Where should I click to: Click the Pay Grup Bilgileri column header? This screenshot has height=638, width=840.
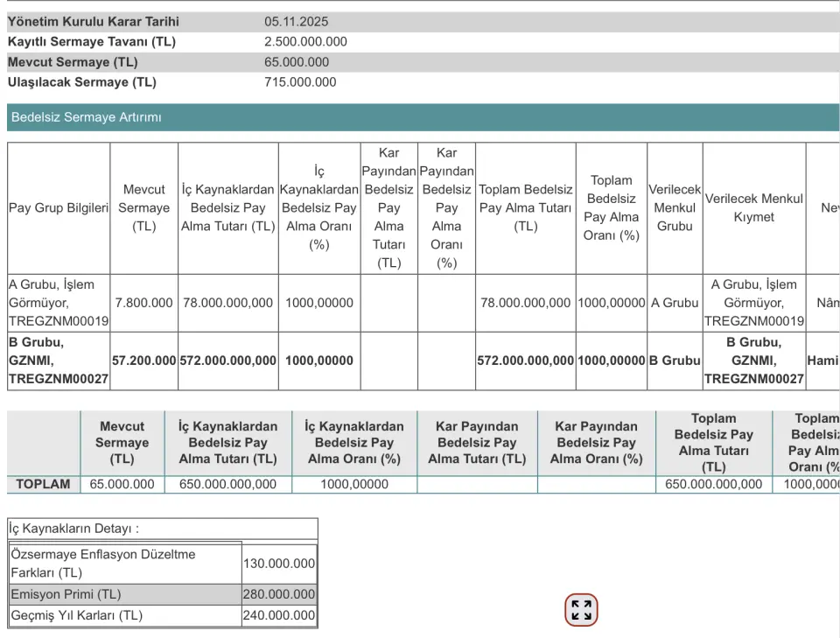59,208
